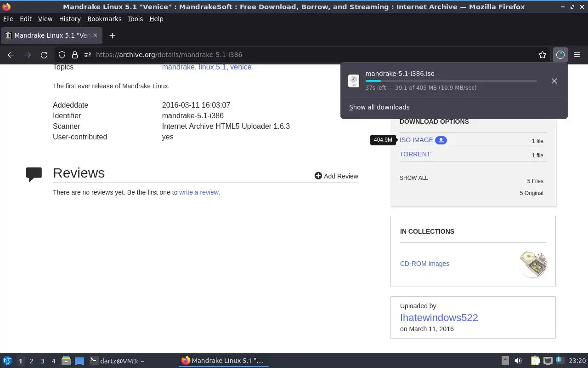The image size is (588, 368).
Task: Open the CD-ROM Images collection thumbnail
Action: coord(533,264)
